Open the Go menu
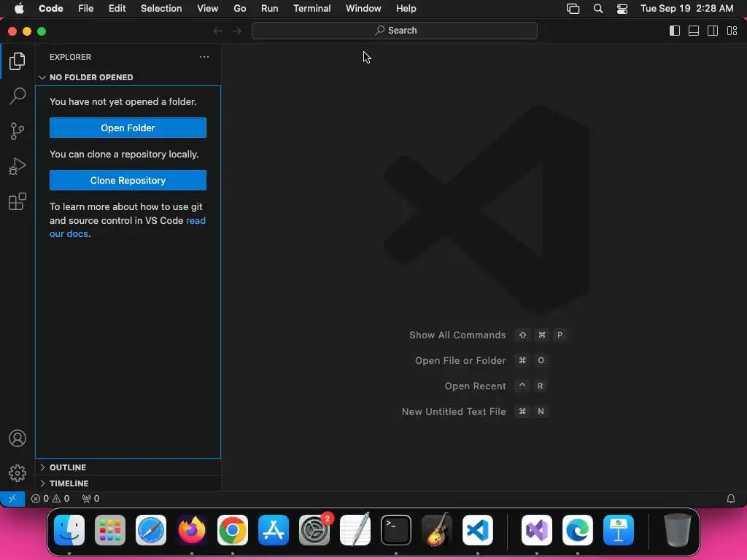747x560 pixels. [x=239, y=9]
